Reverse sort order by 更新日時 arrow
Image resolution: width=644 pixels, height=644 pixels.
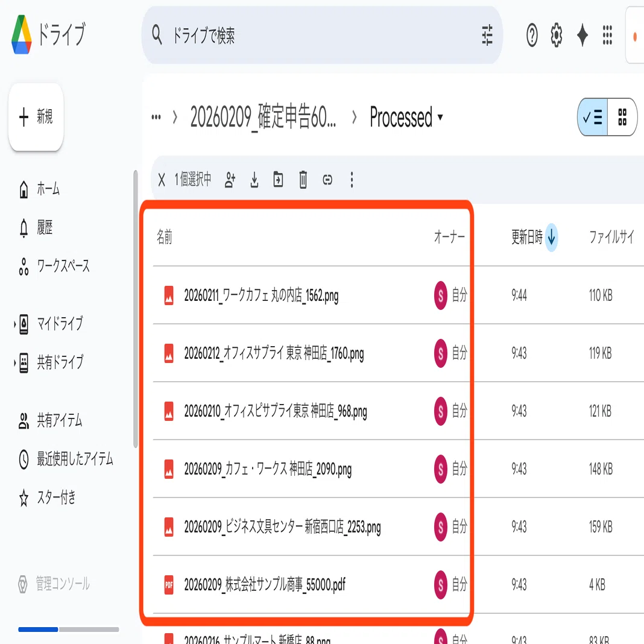pyautogui.click(x=551, y=237)
